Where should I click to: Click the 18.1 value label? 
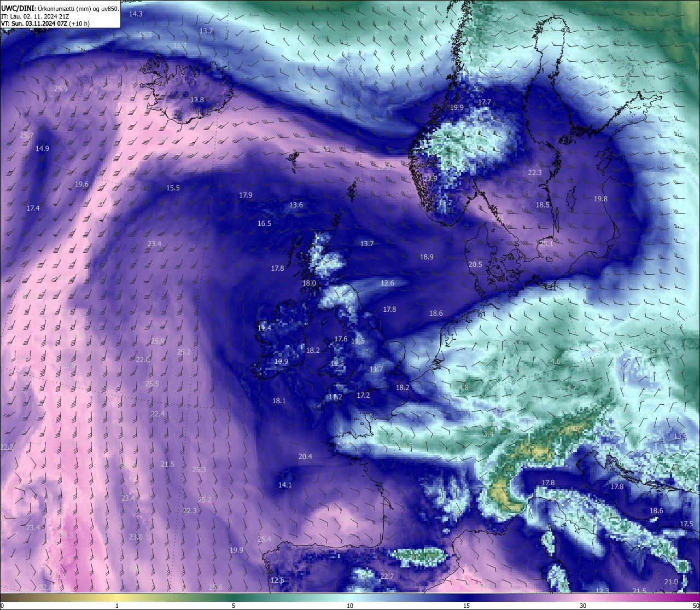(279, 400)
